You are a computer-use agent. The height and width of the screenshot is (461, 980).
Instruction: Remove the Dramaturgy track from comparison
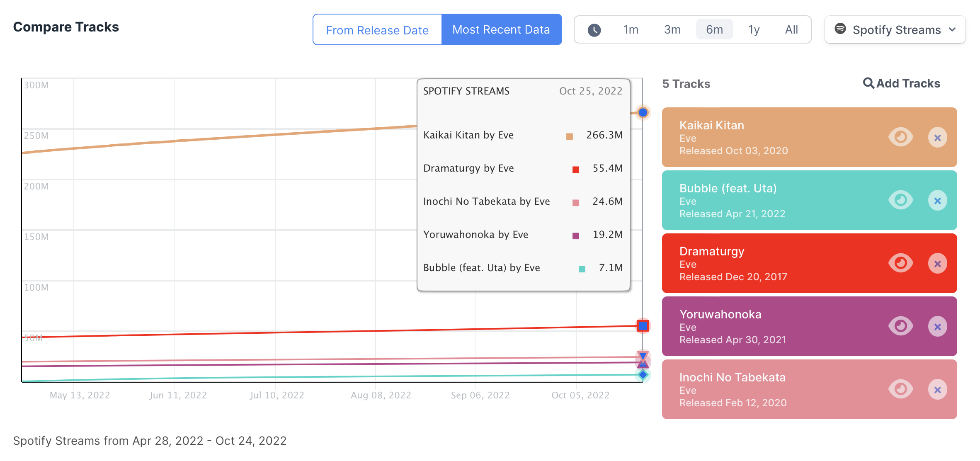(x=937, y=264)
